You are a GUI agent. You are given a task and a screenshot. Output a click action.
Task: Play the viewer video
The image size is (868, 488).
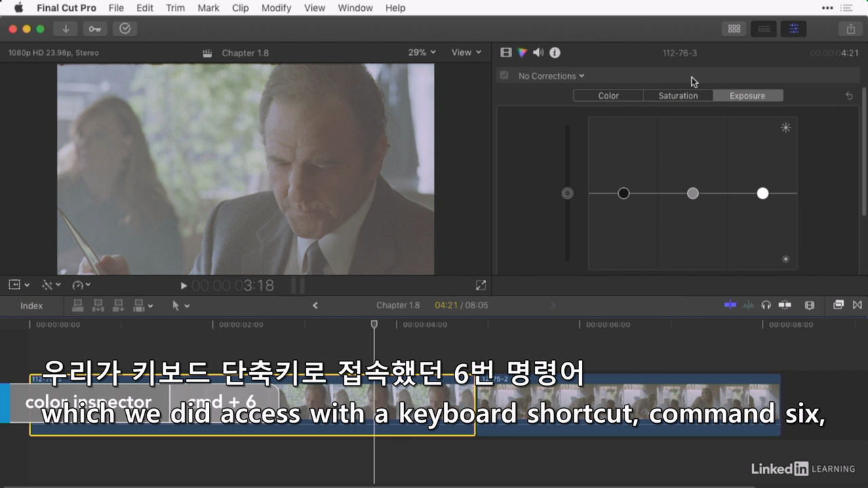(x=184, y=286)
